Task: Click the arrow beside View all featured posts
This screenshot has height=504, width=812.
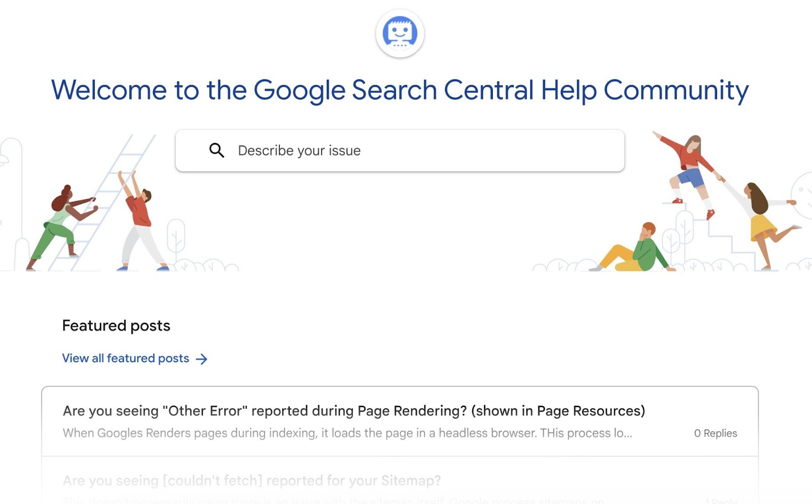Action: pos(201,358)
